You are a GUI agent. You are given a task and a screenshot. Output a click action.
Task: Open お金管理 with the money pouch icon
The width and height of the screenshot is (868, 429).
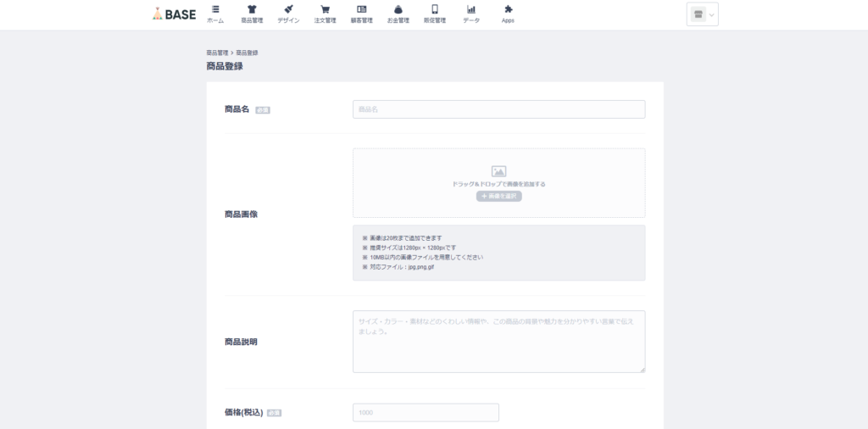(x=398, y=14)
